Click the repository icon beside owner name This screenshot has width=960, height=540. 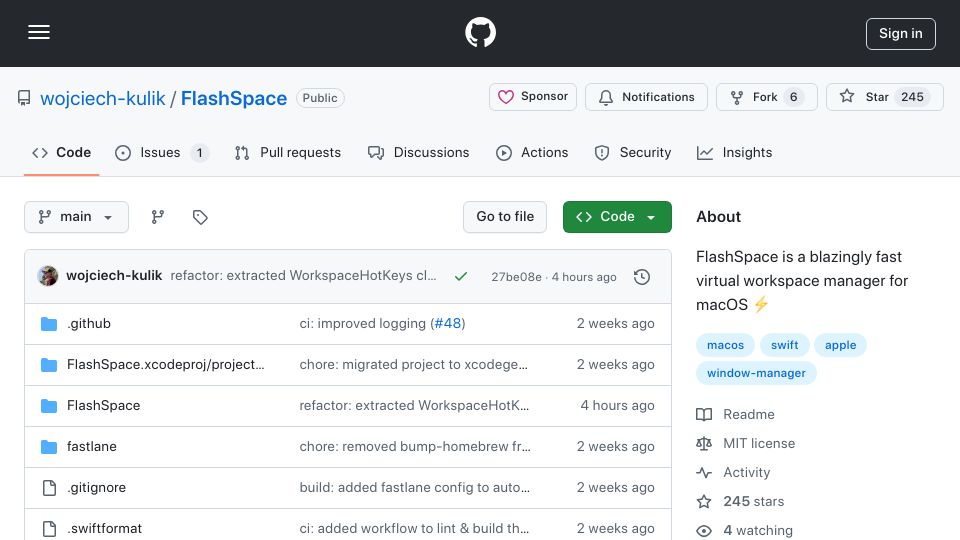click(x=24, y=98)
